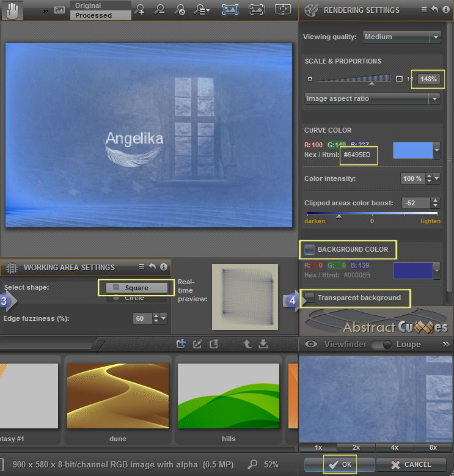
Task: Switch to the Original view tab
Action: click(x=100, y=5)
